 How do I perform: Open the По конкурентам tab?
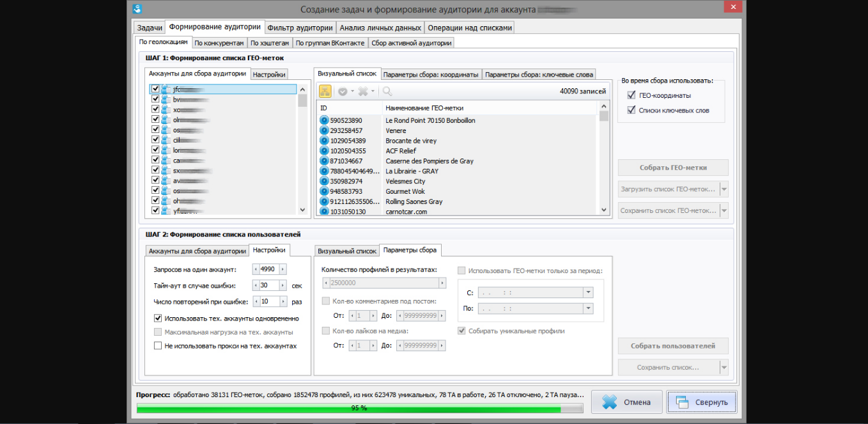(x=219, y=43)
